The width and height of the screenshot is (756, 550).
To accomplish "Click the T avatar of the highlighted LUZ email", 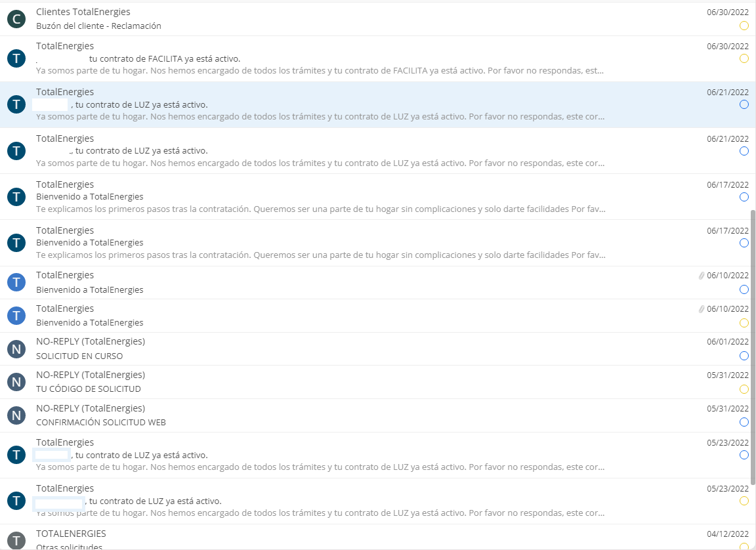I will pos(16,104).
